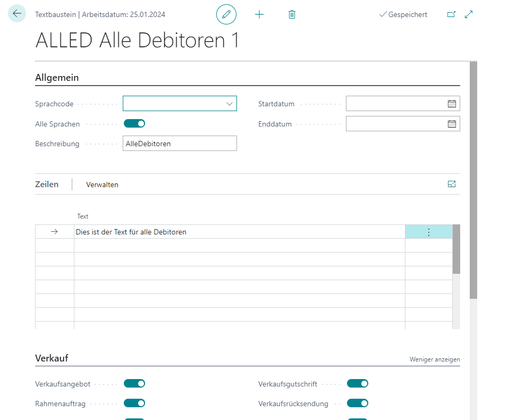Open the Verwalten menu
The image size is (508, 420).
[x=102, y=184]
